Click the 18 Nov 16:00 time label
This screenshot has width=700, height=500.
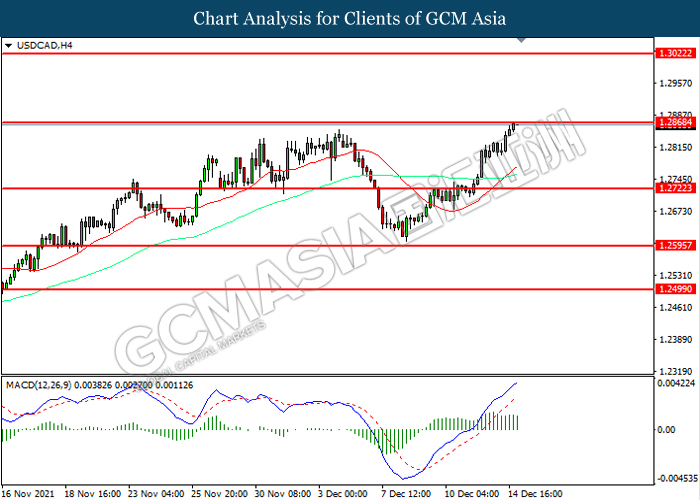coord(92,494)
